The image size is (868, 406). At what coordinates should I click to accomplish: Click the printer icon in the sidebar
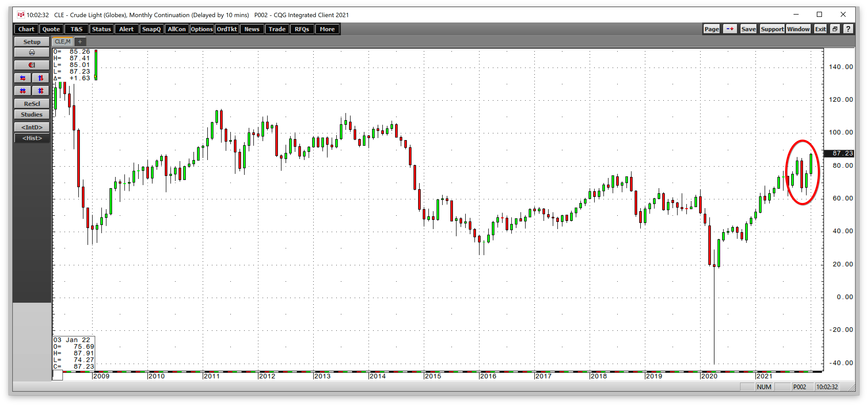(x=32, y=52)
